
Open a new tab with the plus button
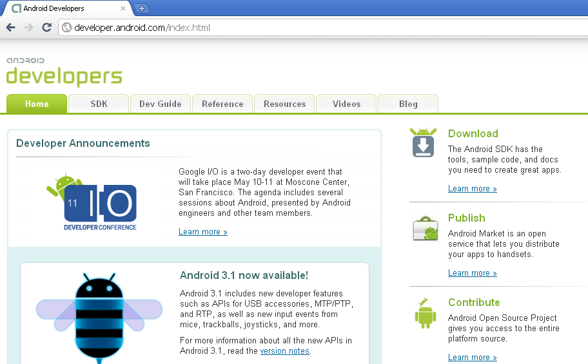click(141, 8)
